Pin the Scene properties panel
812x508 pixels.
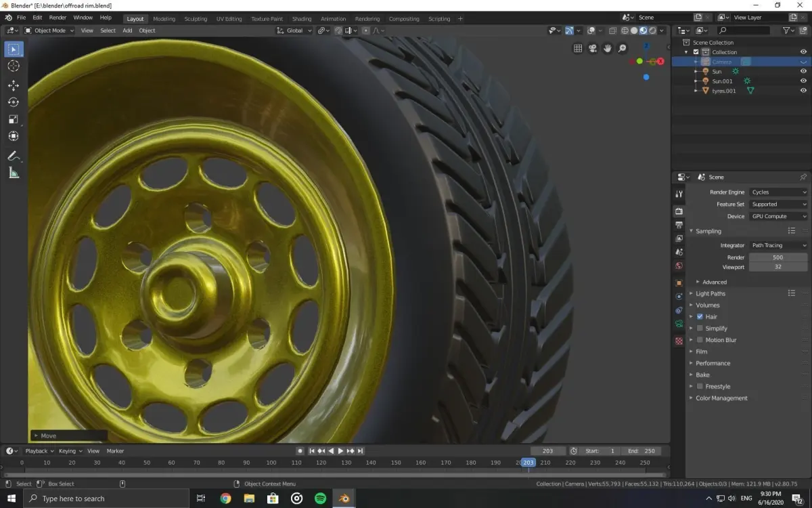803,177
